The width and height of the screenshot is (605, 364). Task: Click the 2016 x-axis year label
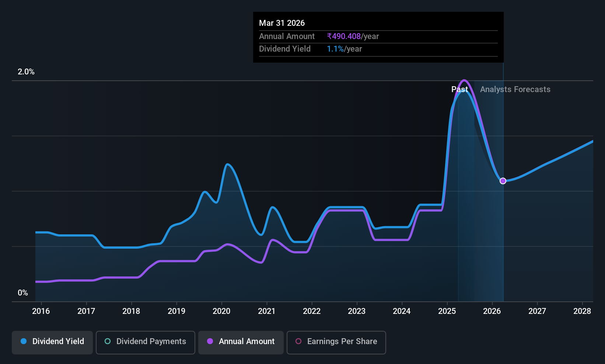click(x=41, y=311)
